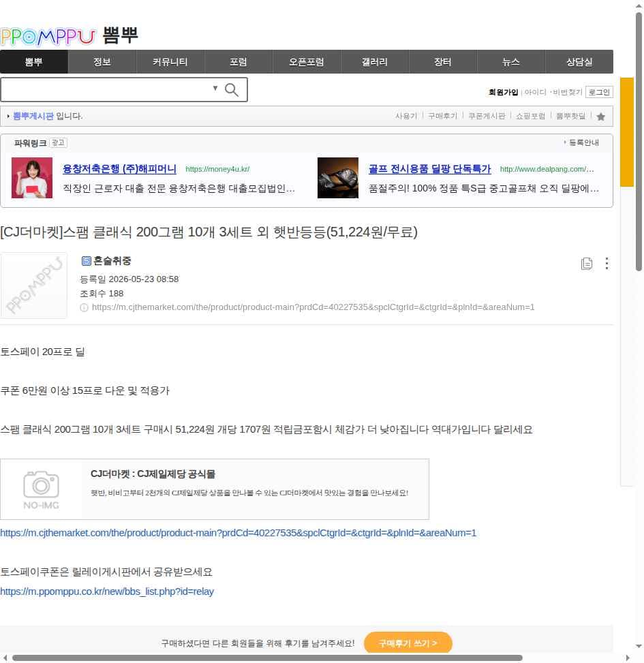Open the 해피머니 ad title link
Image resolution: width=644 pixels, height=663 pixels.
119,169
